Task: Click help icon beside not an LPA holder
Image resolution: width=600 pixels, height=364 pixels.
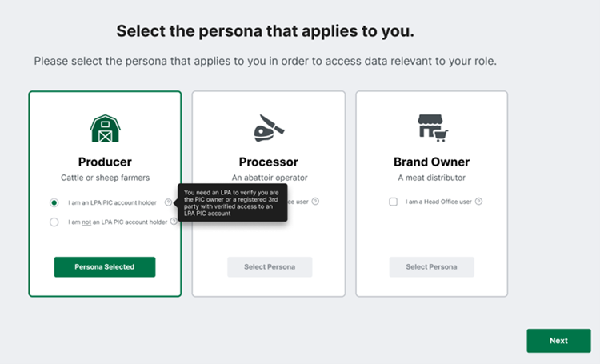Action: coord(174,222)
